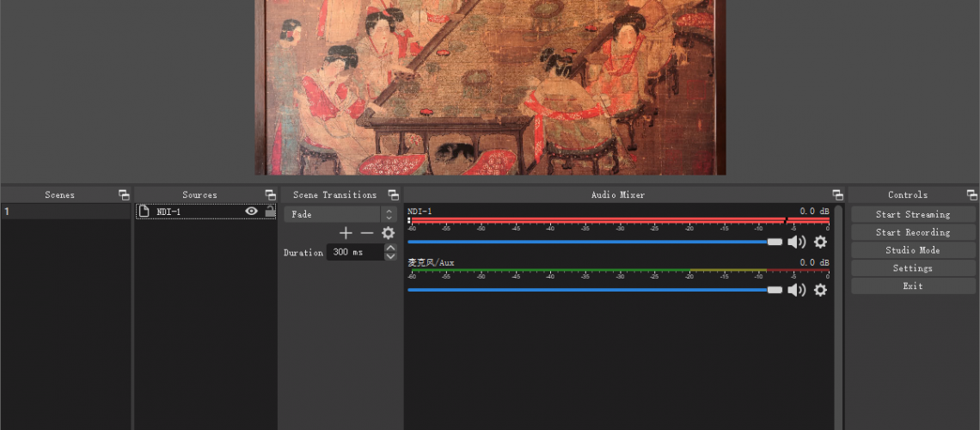Add a new scene transition

pos(346,233)
